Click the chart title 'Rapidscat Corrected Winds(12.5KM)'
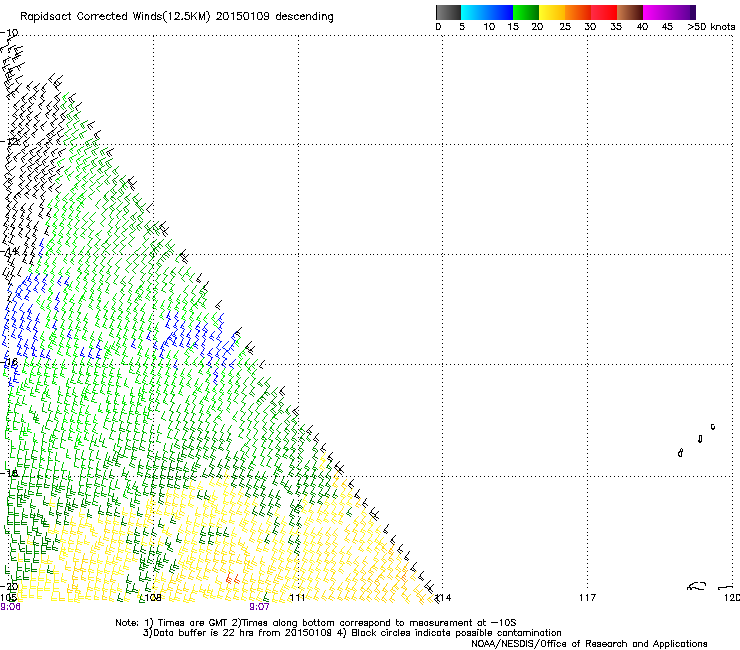 tap(115, 17)
